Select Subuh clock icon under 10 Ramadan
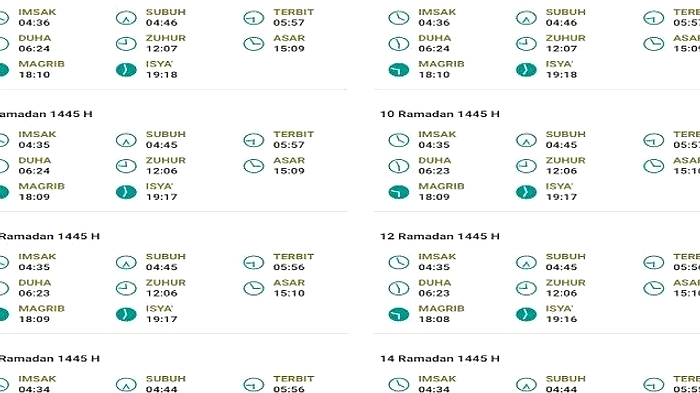700x393 pixels. point(526,140)
